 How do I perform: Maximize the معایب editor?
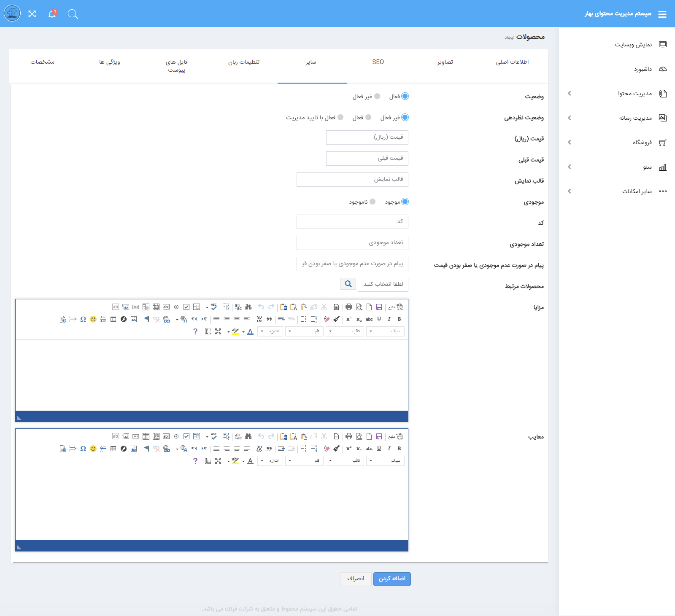pos(218,461)
